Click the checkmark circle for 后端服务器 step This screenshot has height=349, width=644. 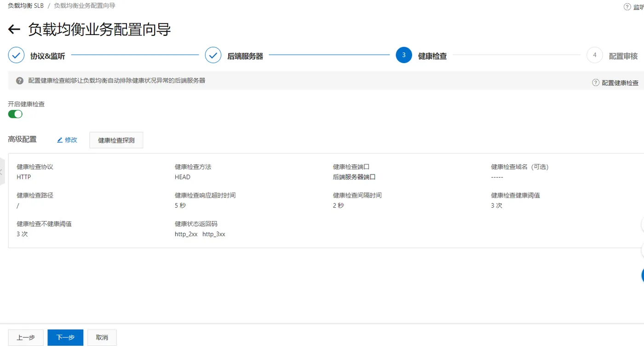click(x=213, y=55)
